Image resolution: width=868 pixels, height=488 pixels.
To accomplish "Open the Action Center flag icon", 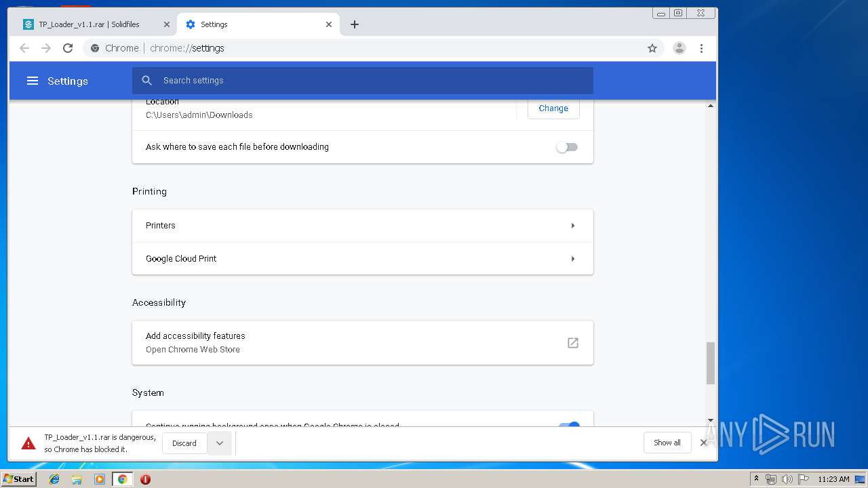I will [804, 479].
